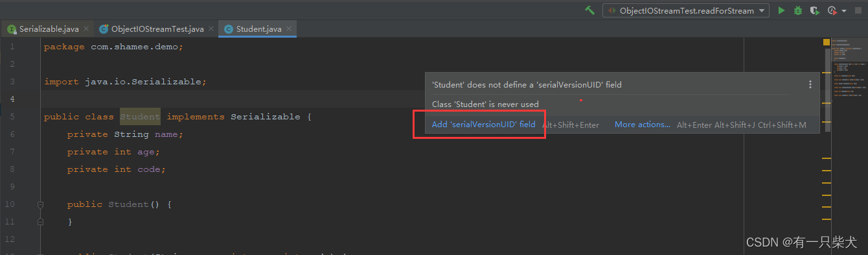Click the Student.java class icon on its tab
868x255 pixels.
pos(229,29)
